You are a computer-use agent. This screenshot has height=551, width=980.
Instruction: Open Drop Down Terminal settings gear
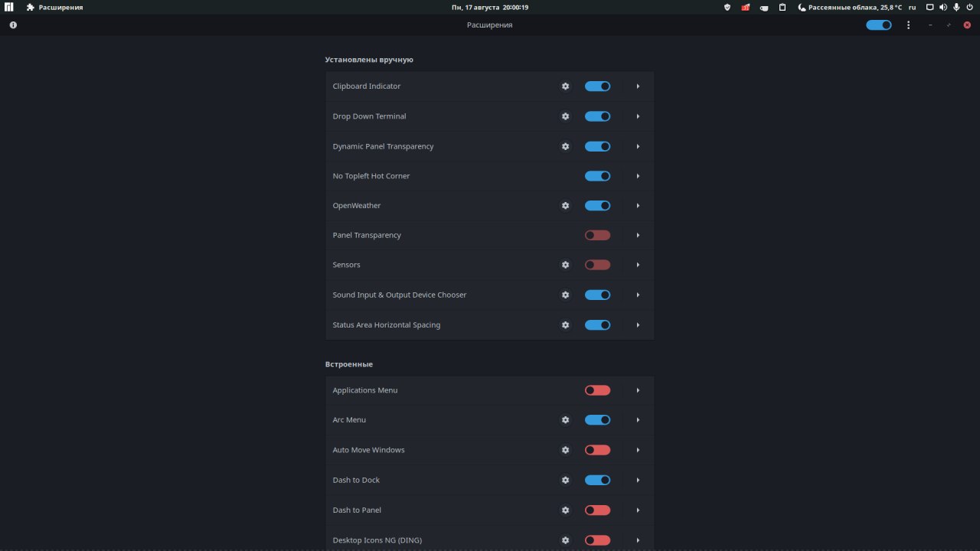pos(565,116)
